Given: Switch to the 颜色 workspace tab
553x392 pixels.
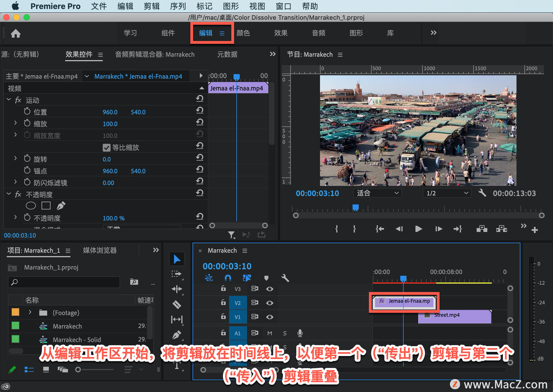Looking at the screenshot, I should click(x=243, y=33).
